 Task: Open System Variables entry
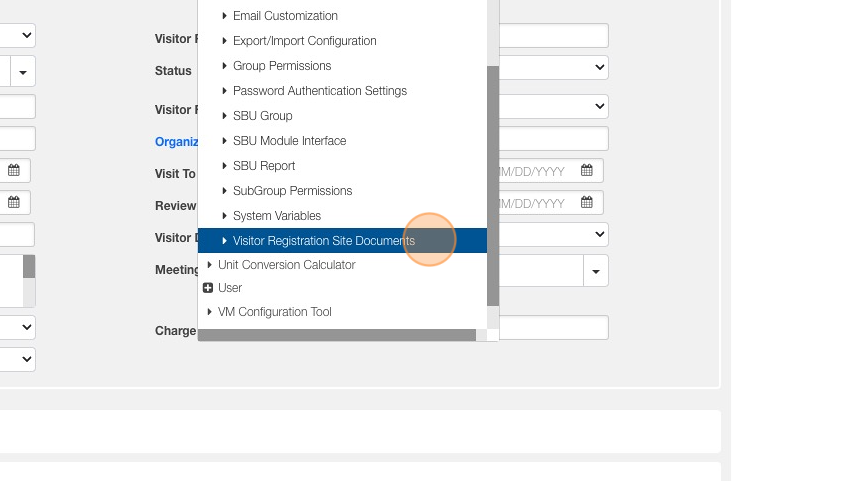[x=277, y=216]
